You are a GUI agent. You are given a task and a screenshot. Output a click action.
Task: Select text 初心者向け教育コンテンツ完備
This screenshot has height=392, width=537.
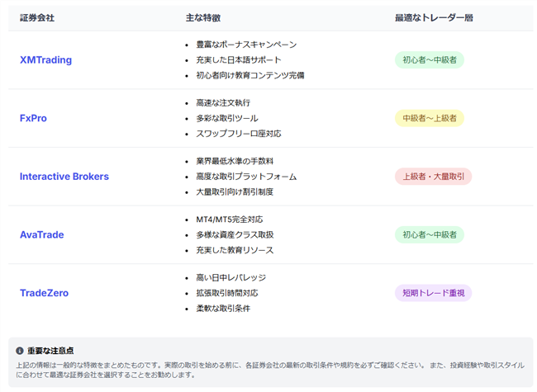click(x=250, y=75)
